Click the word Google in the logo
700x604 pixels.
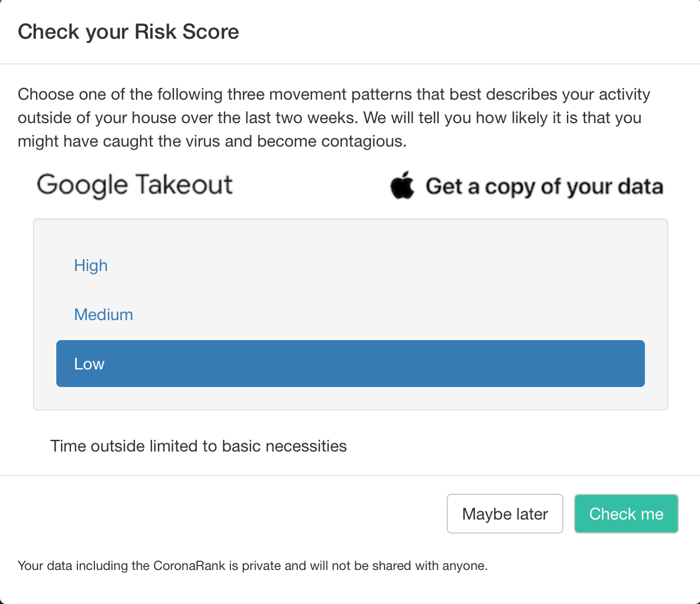[82, 185]
